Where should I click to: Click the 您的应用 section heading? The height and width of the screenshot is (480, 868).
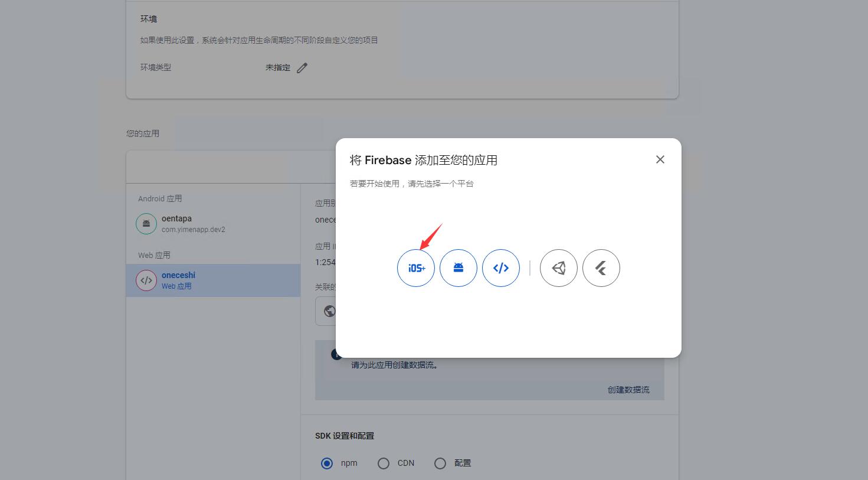coord(143,133)
